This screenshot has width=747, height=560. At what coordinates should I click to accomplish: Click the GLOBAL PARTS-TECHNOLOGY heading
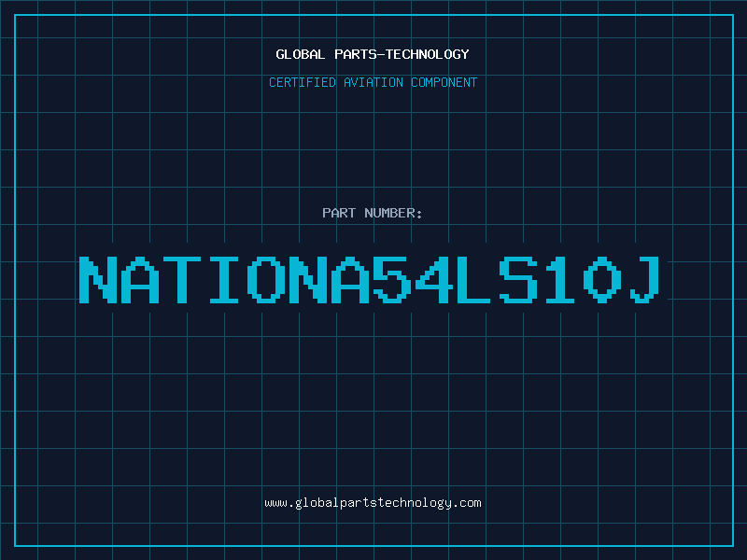pos(373,54)
